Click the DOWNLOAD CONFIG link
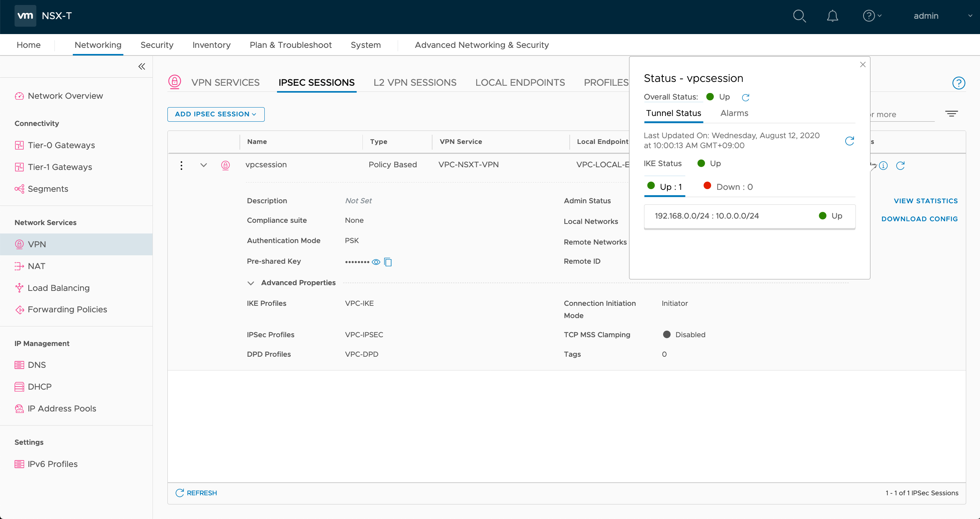The image size is (980, 519). point(919,219)
